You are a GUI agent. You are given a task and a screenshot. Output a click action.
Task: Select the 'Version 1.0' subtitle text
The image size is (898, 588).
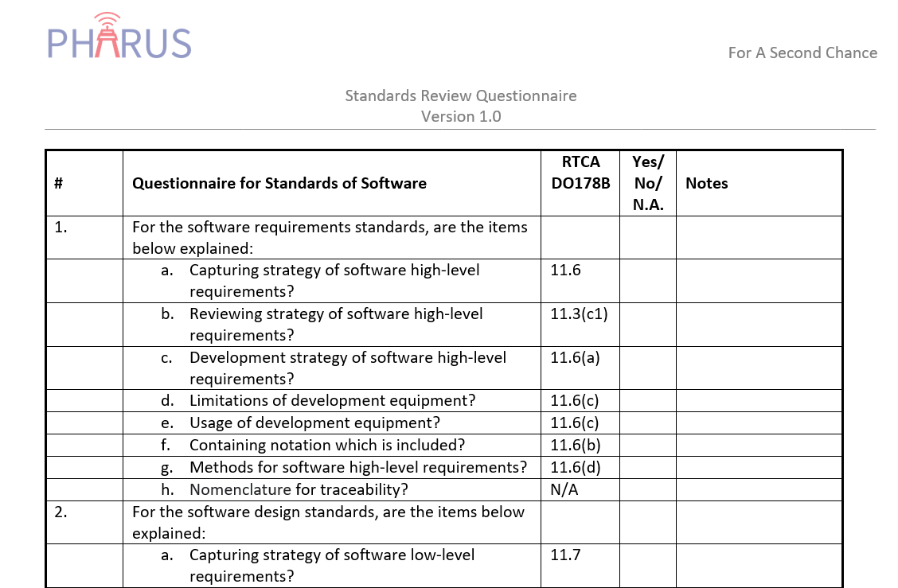pos(460,116)
